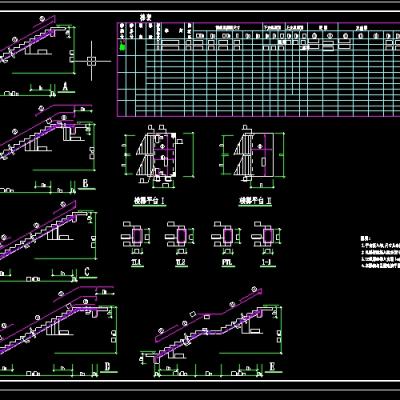Click the crosshair cursor marker near section A

point(91,61)
